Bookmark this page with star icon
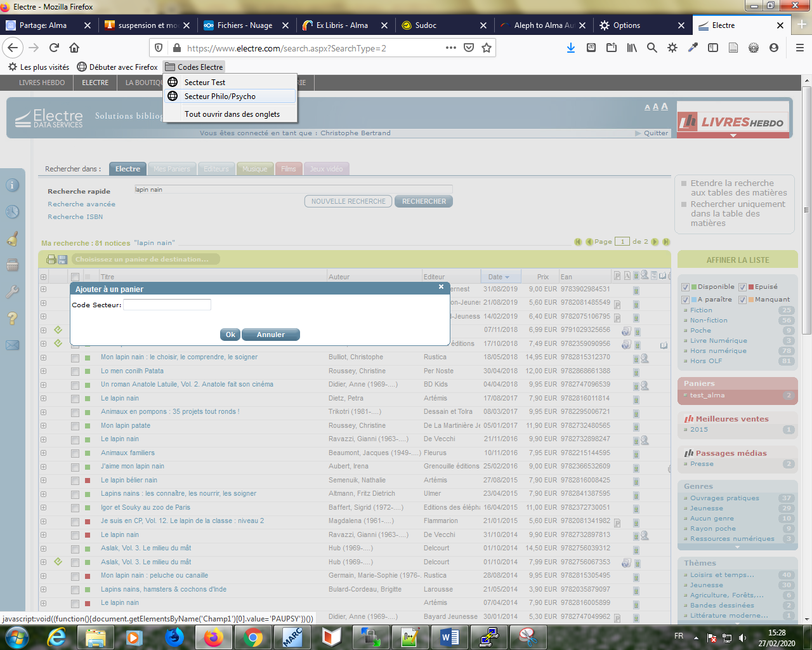 point(487,48)
